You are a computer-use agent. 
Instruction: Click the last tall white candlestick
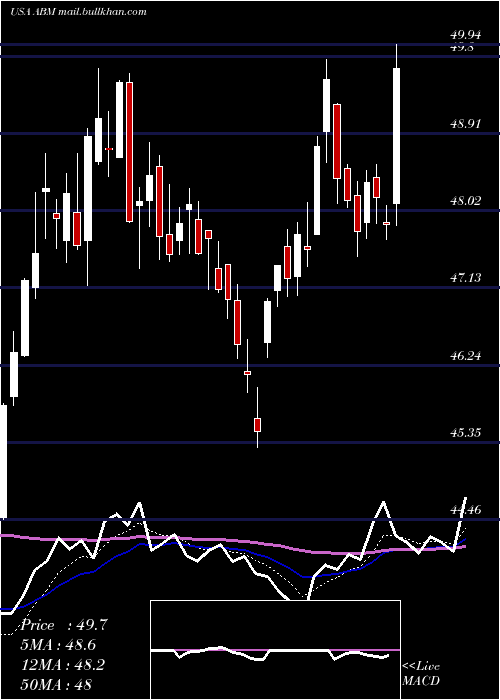point(396,136)
